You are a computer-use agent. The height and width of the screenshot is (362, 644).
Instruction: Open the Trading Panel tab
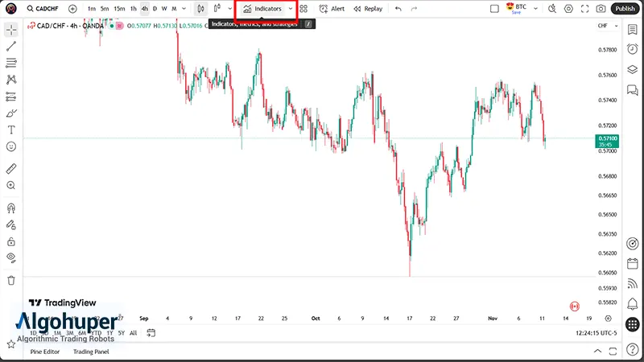(x=91, y=352)
